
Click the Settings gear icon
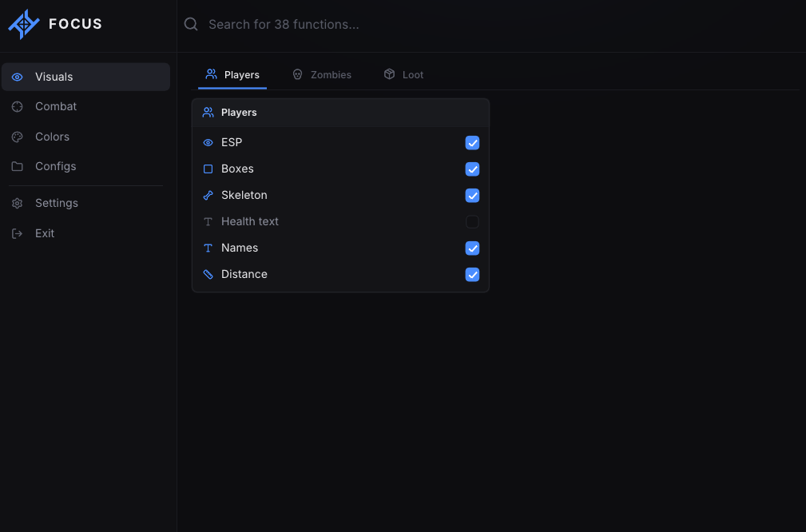click(x=18, y=203)
